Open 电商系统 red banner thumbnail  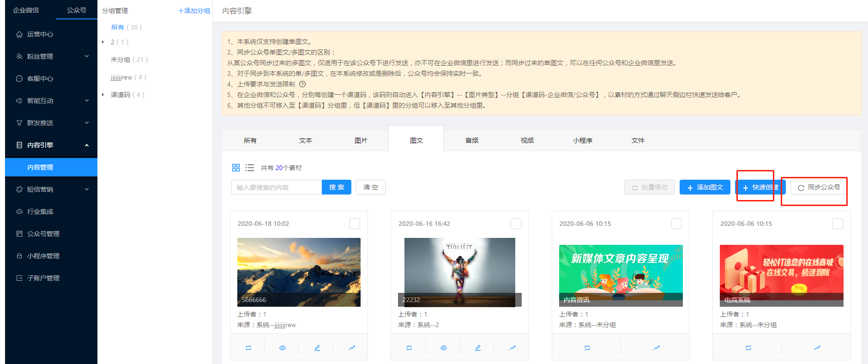coord(782,275)
